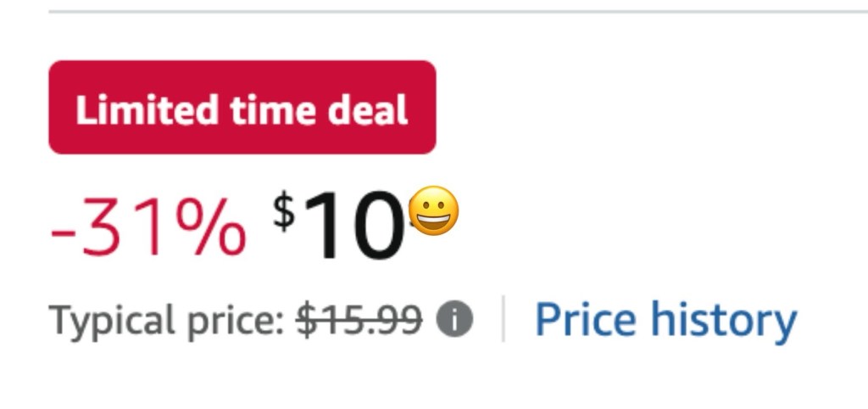Click the word "Price" in the blue link
Image resolution: width=868 pixels, height=409 pixels.
click(586, 320)
